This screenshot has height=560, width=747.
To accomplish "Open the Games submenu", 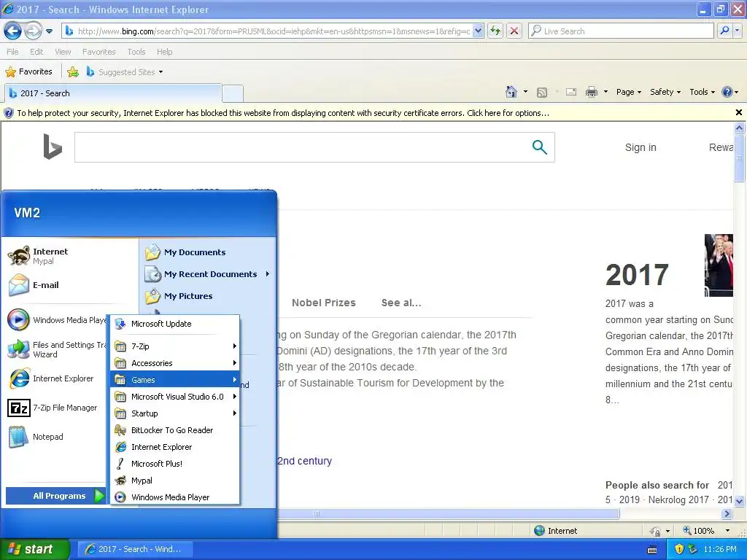I will click(175, 379).
